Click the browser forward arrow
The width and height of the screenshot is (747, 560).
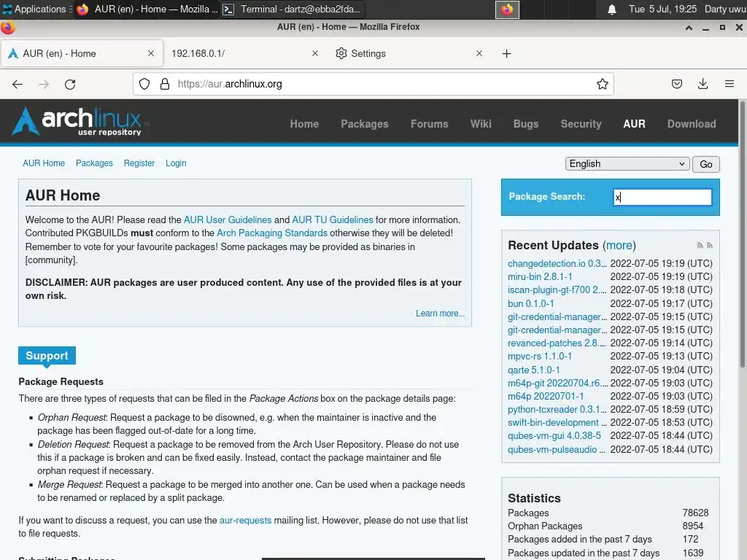click(x=44, y=85)
